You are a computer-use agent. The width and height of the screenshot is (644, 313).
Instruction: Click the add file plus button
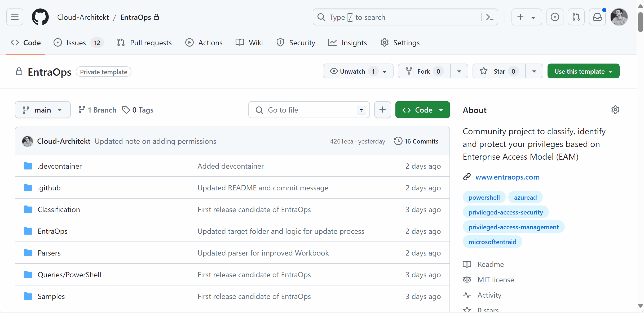(x=382, y=110)
